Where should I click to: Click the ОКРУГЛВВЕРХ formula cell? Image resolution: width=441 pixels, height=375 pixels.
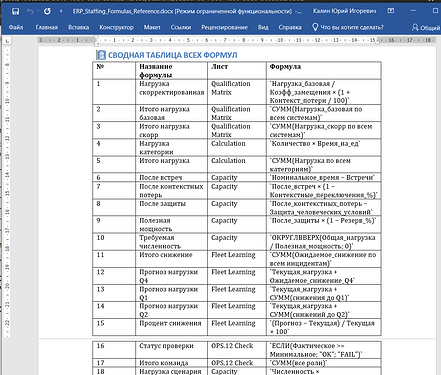pyautogui.click(x=324, y=242)
